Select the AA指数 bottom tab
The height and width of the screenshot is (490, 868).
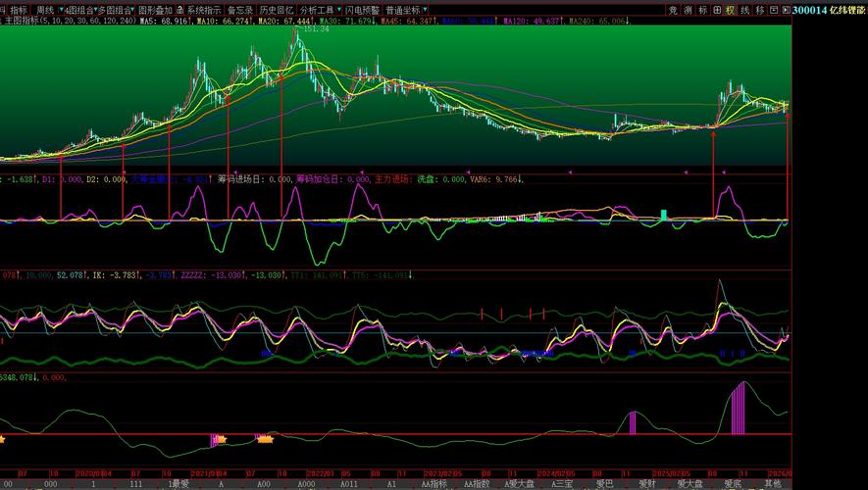pos(477,484)
